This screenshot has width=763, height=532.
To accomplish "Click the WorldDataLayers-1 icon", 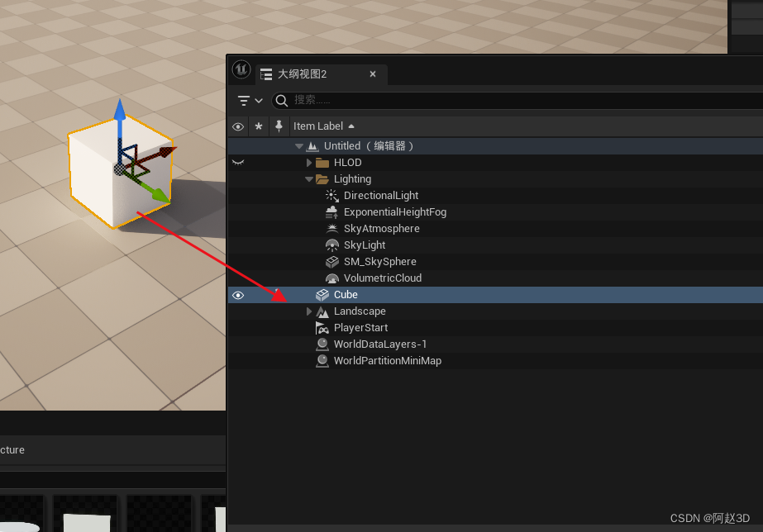I will coord(322,344).
